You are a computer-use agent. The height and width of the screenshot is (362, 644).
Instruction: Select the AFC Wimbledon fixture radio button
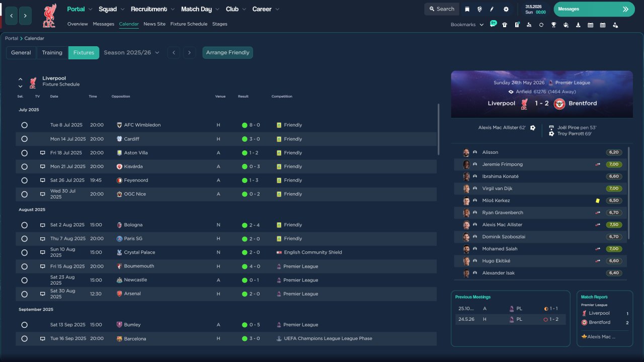(24, 125)
